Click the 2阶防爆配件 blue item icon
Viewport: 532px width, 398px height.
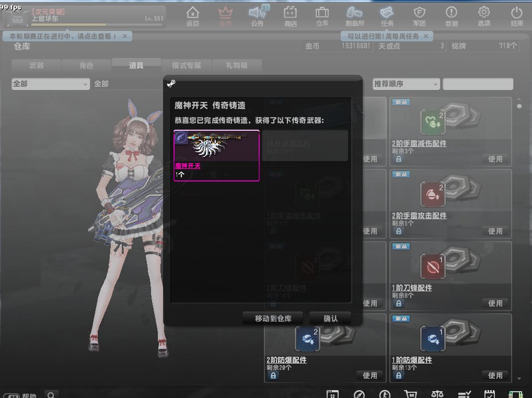pos(307,338)
